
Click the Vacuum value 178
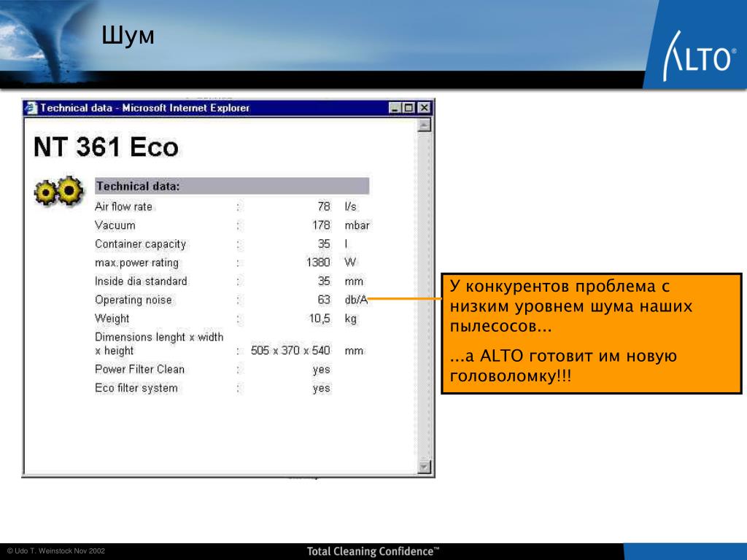pyautogui.click(x=321, y=225)
